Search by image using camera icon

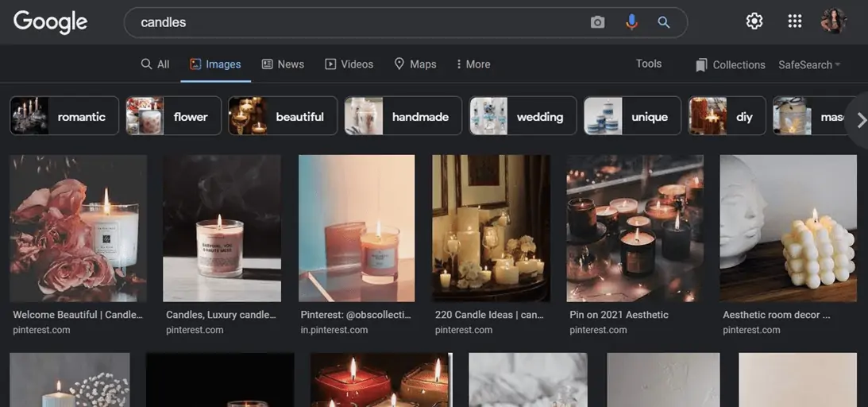[x=597, y=22]
